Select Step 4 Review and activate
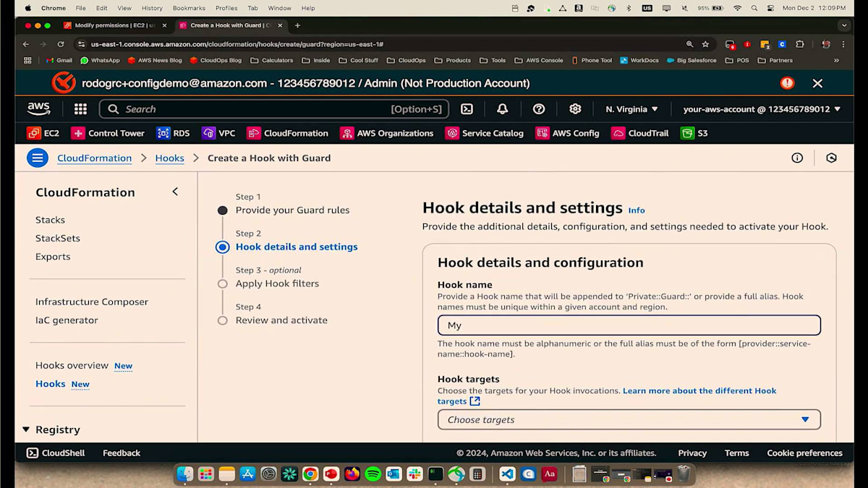This screenshot has height=488, width=868. point(281,320)
